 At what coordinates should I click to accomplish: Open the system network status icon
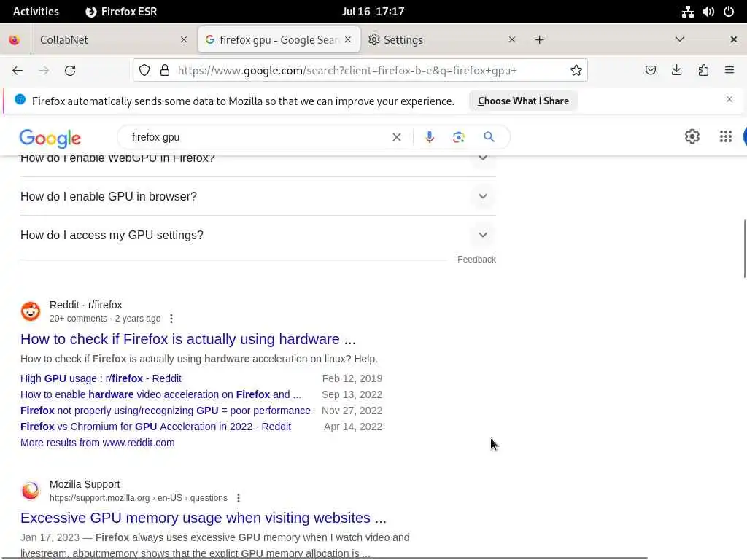click(687, 12)
